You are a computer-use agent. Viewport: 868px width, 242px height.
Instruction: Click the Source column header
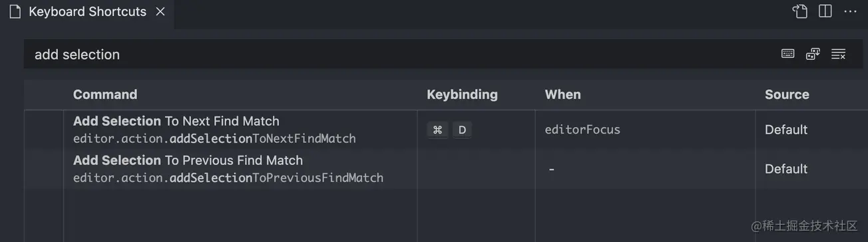(x=787, y=94)
